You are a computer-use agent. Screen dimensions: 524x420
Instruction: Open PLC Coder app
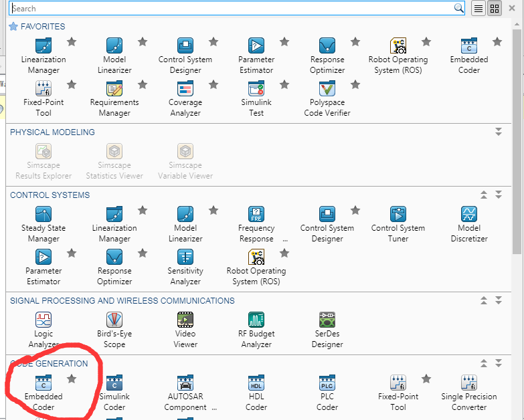[x=327, y=393]
